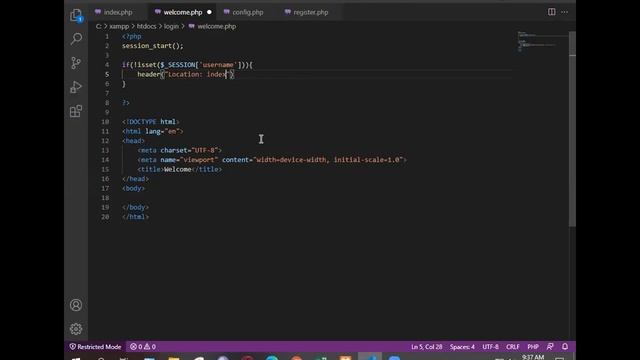Click the login breadcrumb segment
This screenshot has height=360, width=640.
coord(171,26)
